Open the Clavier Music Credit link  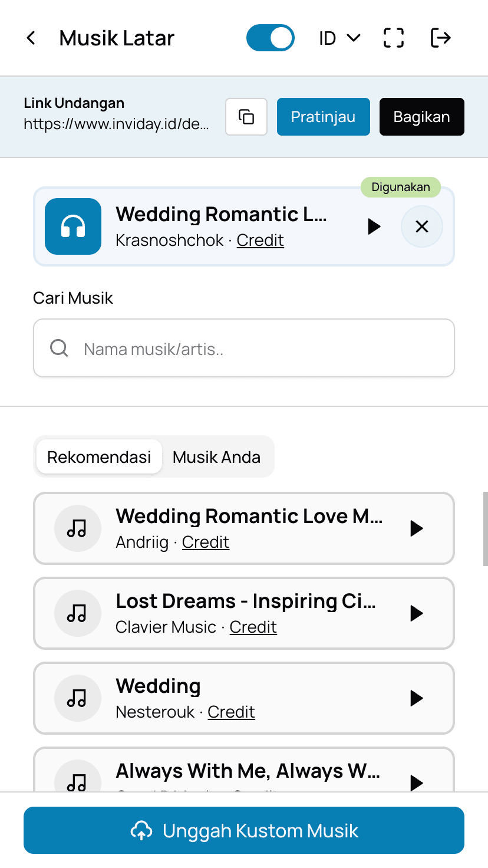tap(253, 627)
